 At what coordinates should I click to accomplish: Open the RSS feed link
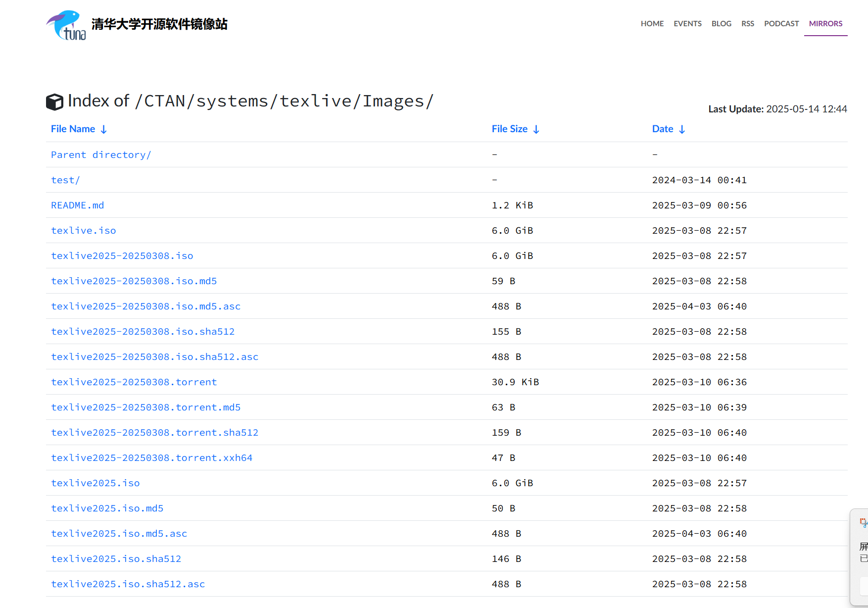pyautogui.click(x=747, y=24)
